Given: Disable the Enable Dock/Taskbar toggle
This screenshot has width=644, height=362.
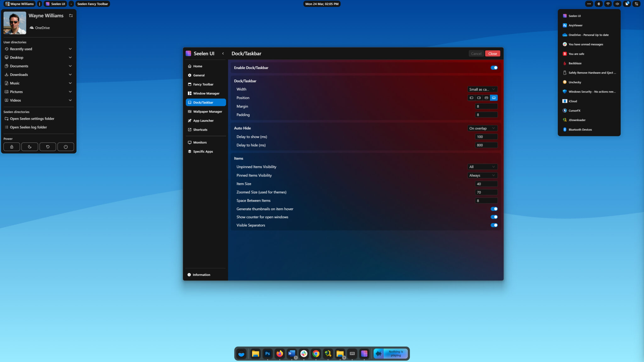Looking at the screenshot, I should (x=494, y=68).
